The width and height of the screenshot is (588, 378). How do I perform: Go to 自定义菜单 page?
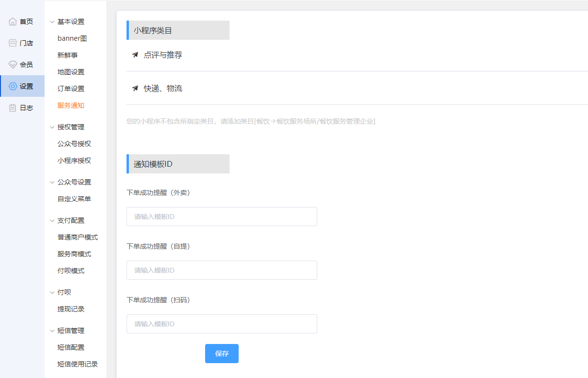(74, 199)
